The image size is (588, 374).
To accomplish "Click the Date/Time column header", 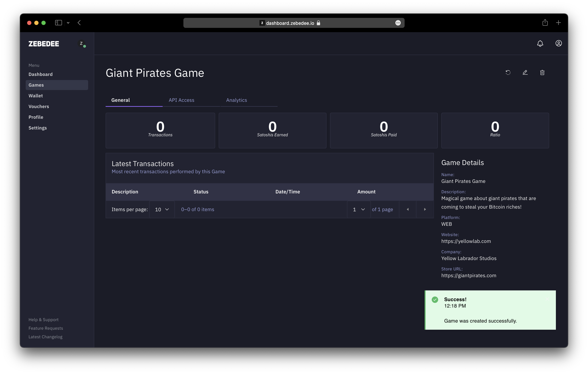I will [288, 192].
